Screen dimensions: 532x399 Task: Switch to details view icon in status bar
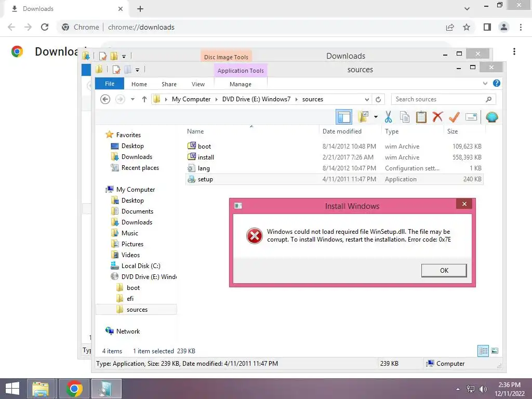point(483,351)
